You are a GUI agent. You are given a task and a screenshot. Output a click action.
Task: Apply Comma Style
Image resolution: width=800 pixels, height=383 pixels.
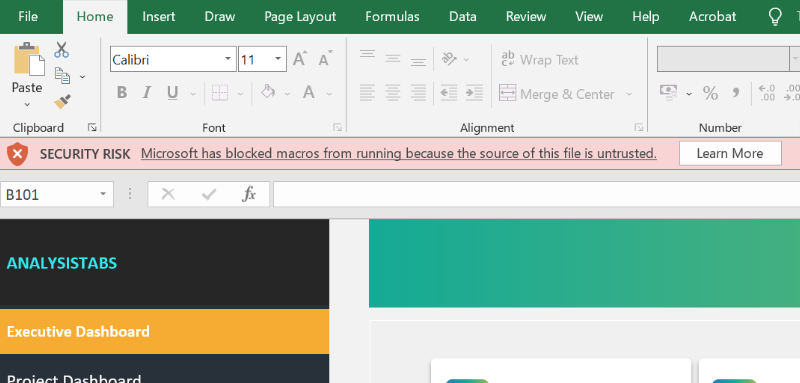736,93
